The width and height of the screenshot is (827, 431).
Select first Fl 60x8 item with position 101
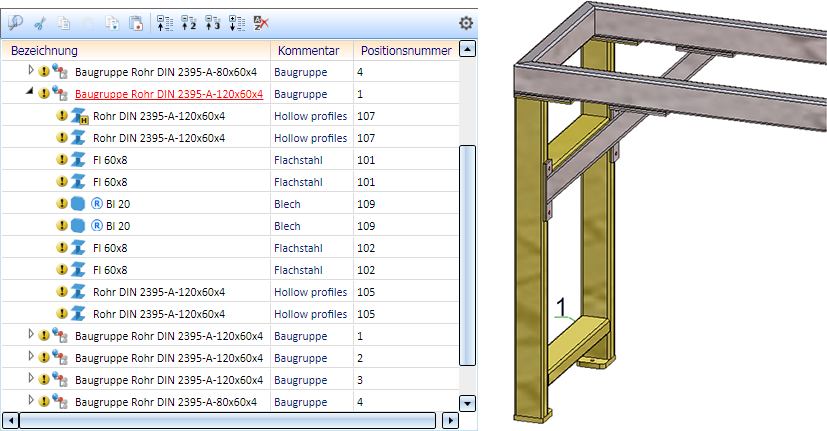pos(109,160)
